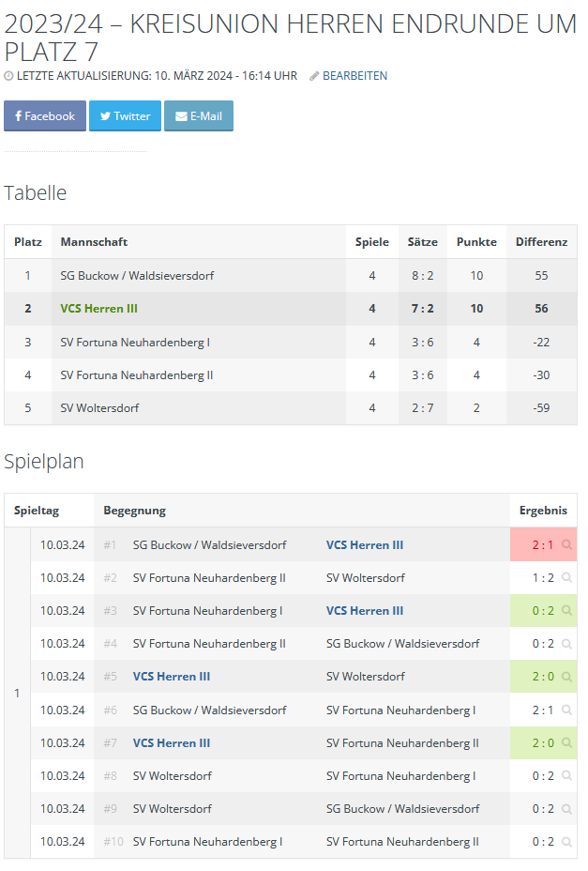Click the Differenz column header
This screenshot has height=871, width=588.
[541, 242]
